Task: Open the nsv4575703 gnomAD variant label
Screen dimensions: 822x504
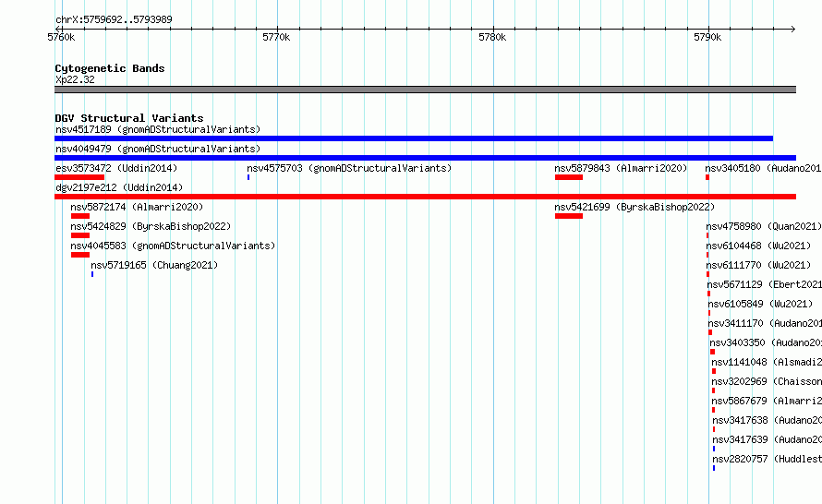Action: [349, 168]
